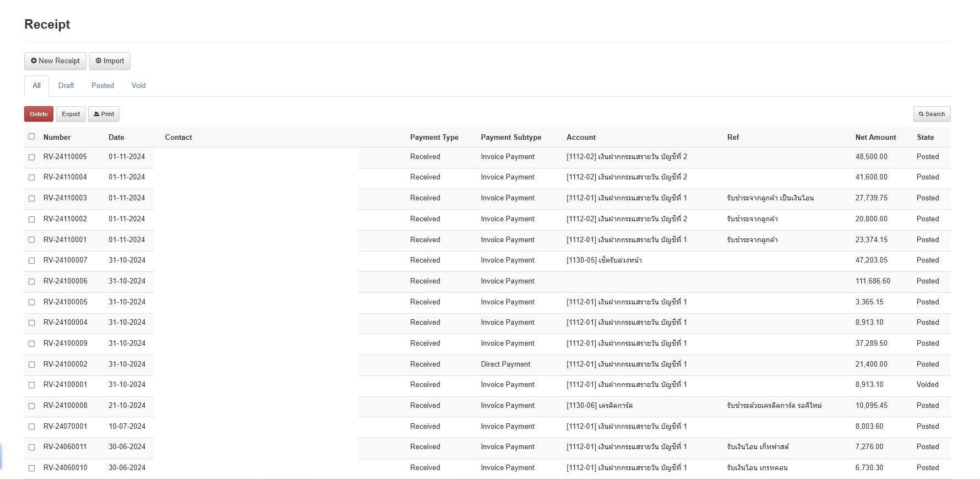Click the Date column header
The width and height of the screenshot is (980, 480).
click(x=116, y=137)
